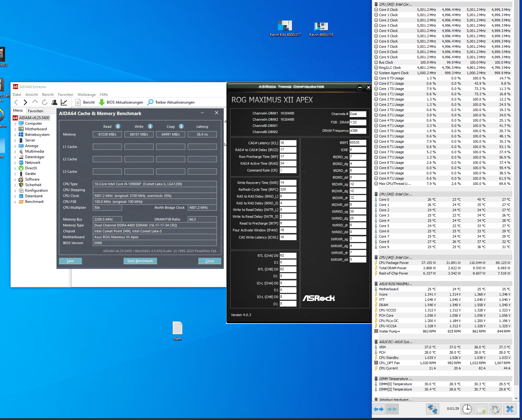Select CPU Package Power row

point(443,263)
